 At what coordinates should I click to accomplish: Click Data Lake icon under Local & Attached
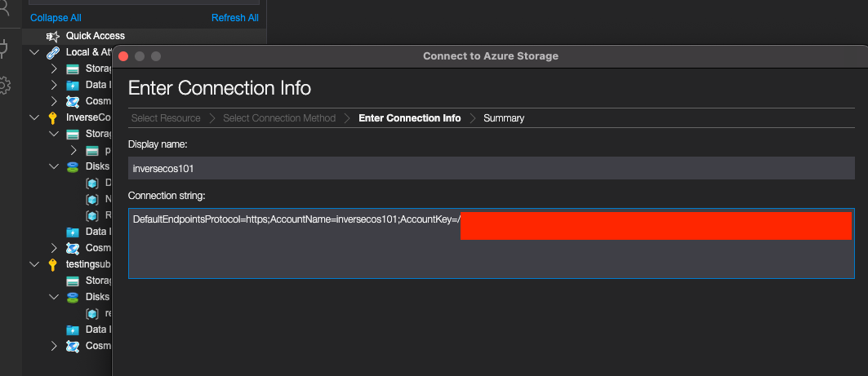(x=73, y=85)
